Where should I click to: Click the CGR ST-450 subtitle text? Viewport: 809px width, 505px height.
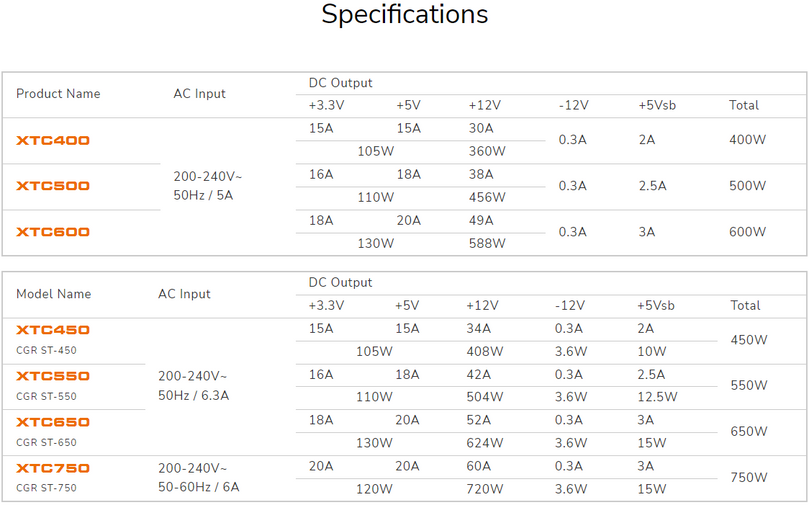coord(46,350)
